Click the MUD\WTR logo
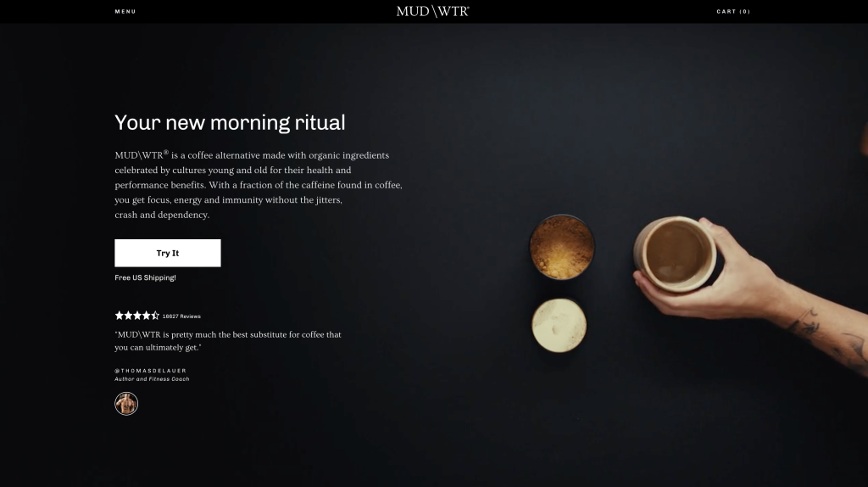868x487 pixels. click(x=433, y=12)
